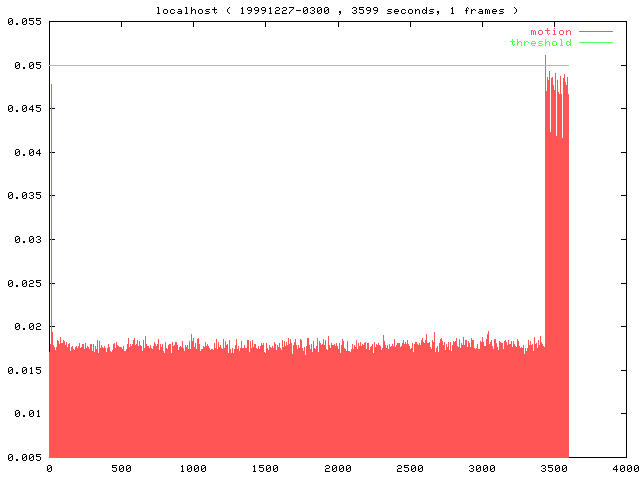Click the 1000 x-axis tick label

tap(193, 469)
